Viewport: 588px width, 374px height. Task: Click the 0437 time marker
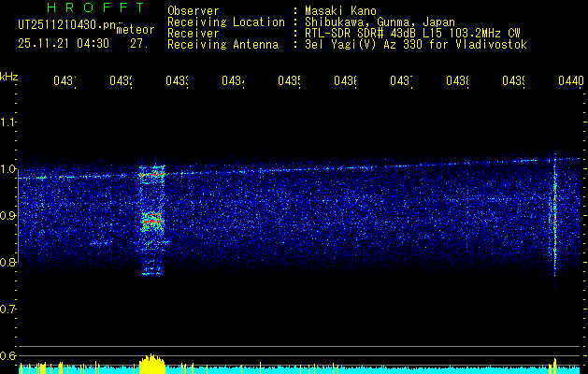pyautogui.click(x=401, y=80)
